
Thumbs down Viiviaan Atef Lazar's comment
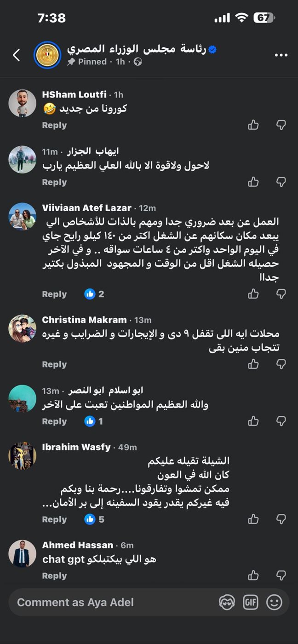point(281,294)
